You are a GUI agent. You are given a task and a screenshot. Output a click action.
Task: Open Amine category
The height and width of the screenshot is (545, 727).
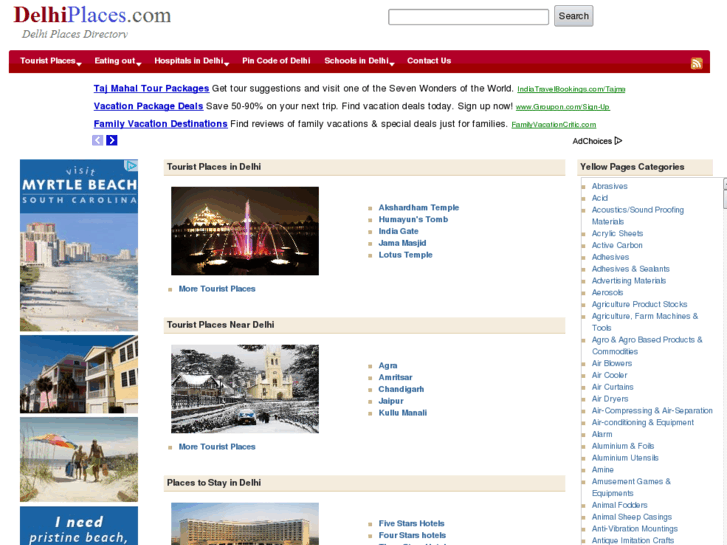602,469
